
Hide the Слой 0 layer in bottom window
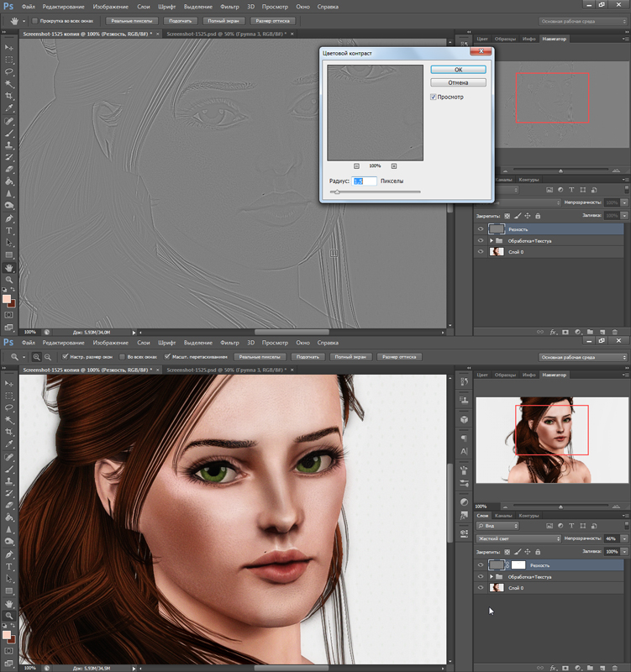[x=481, y=587]
